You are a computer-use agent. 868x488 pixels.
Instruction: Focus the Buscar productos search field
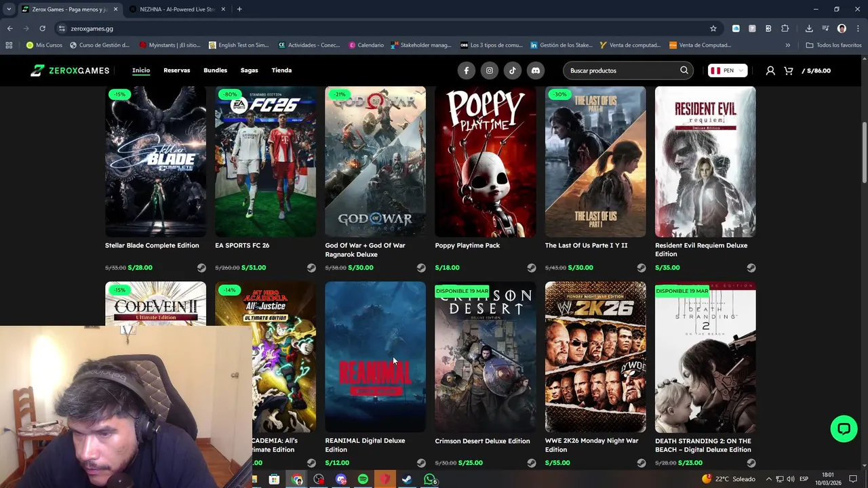623,70
